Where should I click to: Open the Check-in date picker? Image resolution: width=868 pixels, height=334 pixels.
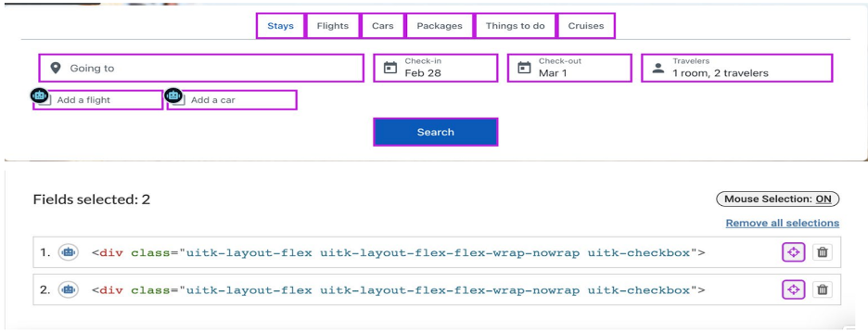[436, 68]
